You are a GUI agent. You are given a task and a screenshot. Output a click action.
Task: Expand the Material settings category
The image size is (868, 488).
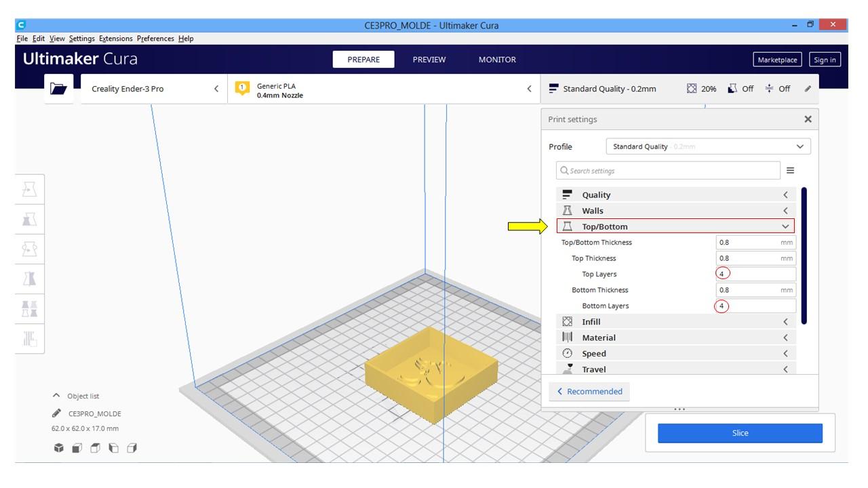tap(675, 338)
